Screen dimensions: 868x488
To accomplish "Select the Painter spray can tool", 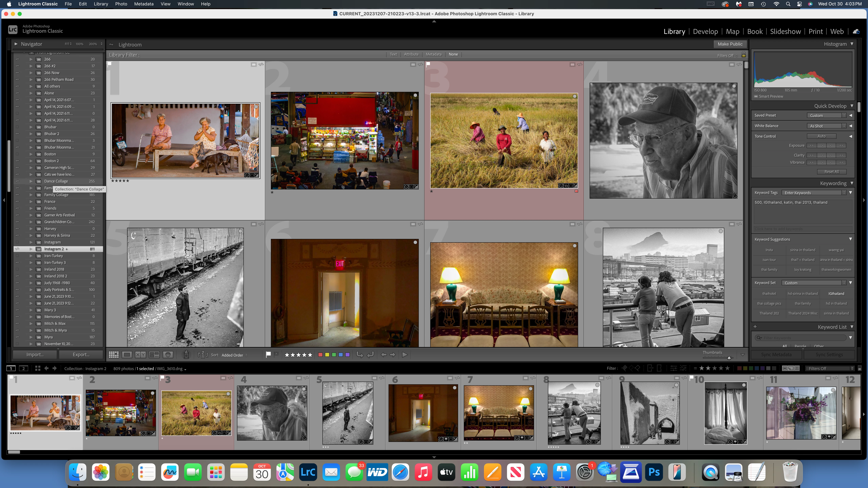I will (x=186, y=355).
